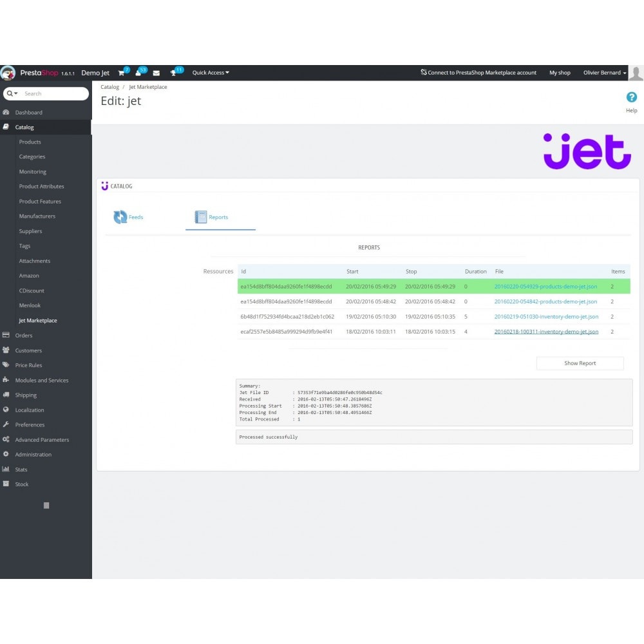644x644 pixels.
Task: Select report row 6b48d1f752934fd4bcaa218d2eb1c062
Action: (433, 317)
